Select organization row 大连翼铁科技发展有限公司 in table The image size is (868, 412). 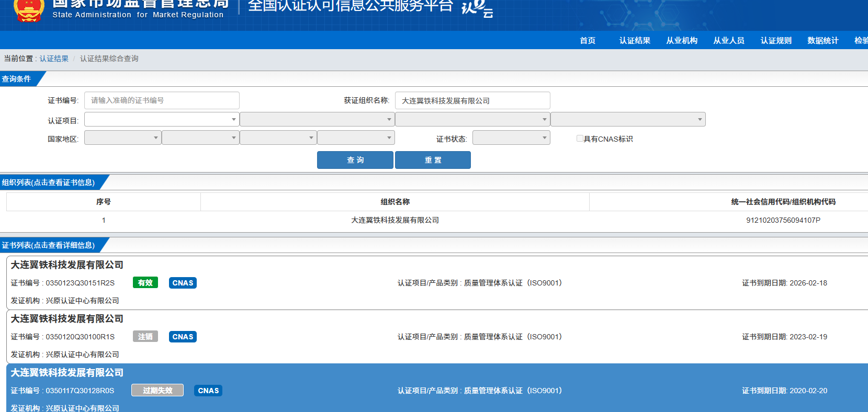[x=395, y=220]
